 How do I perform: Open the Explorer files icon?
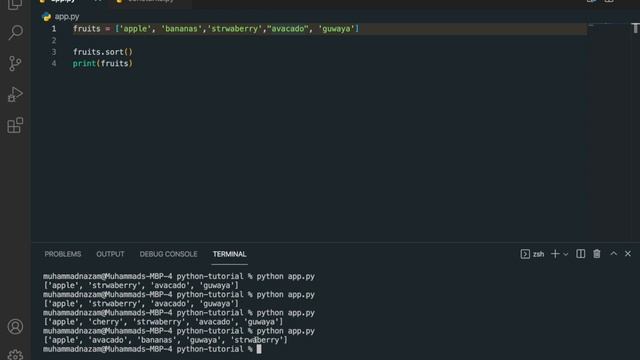[x=15, y=4]
